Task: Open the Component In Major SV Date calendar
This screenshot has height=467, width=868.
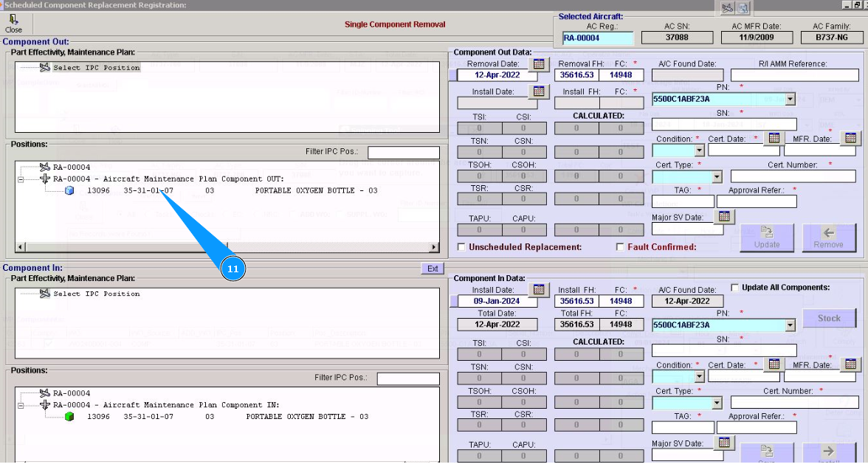Action: point(724,442)
